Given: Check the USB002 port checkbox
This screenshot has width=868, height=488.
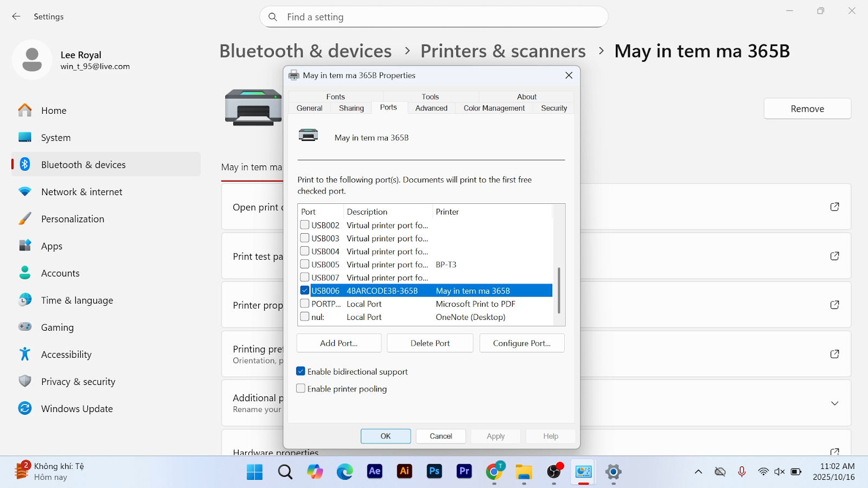Looking at the screenshot, I should [x=305, y=225].
